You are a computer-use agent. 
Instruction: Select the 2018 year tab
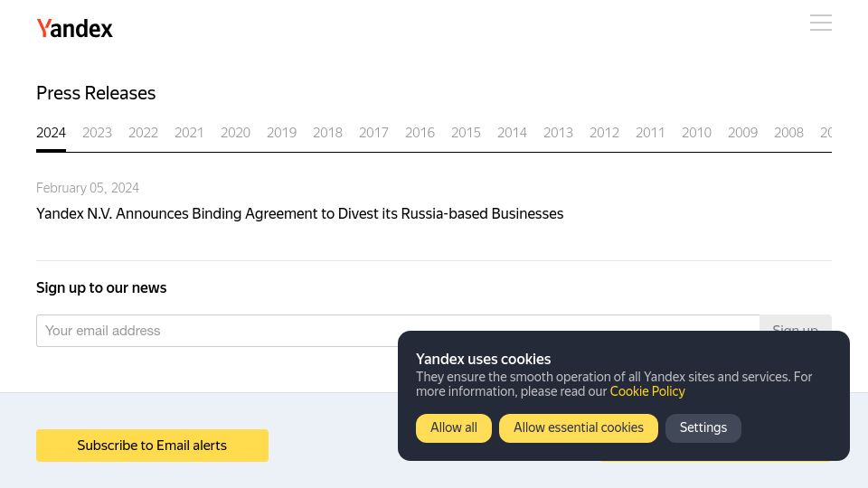[x=327, y=133]
